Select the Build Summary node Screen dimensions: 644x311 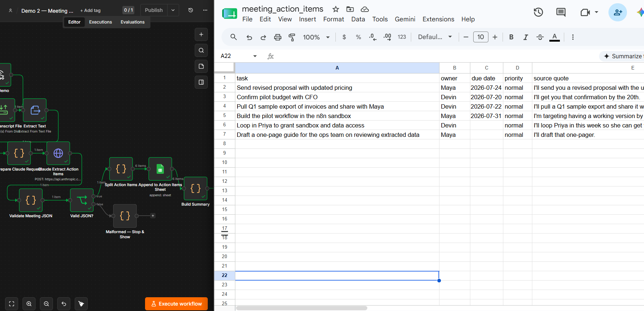[x=196, y=188]
